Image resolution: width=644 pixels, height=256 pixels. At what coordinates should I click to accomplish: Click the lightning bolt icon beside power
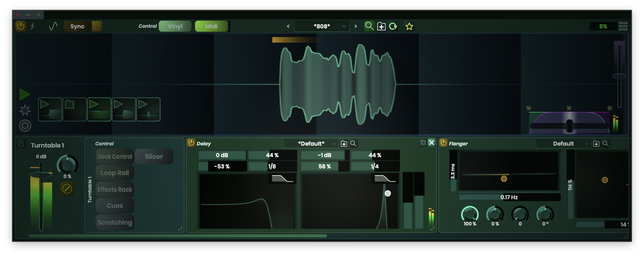click(33, 26)
